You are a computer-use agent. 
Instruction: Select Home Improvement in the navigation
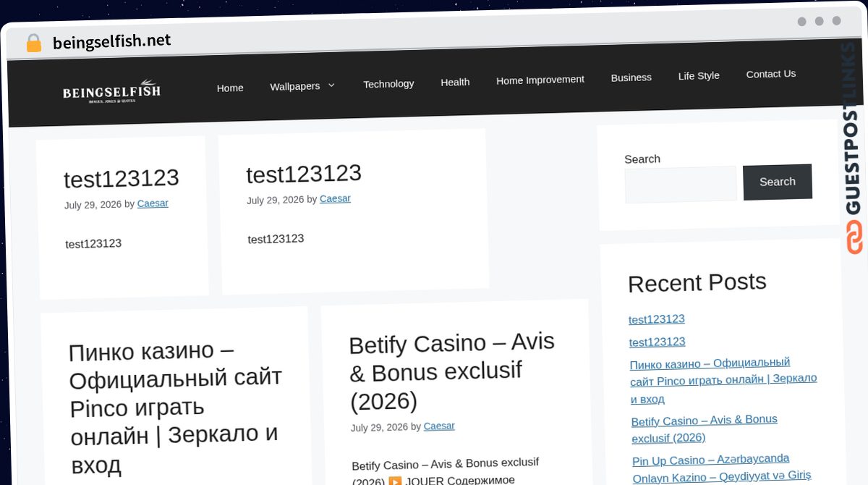(x=540, y=80)
